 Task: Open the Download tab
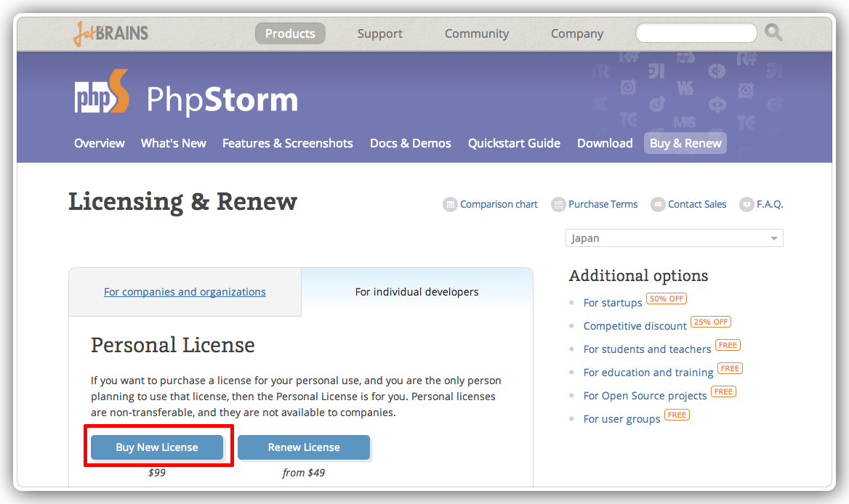point(605,143)
